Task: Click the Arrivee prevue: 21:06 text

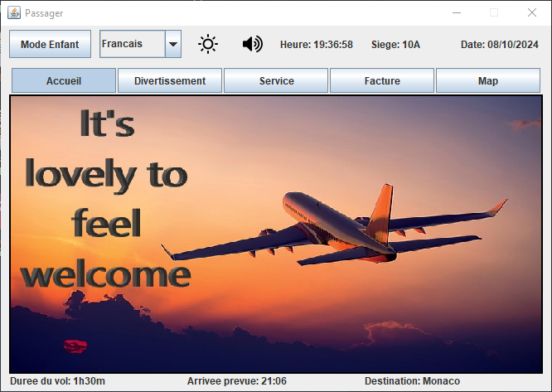Action: [x=237, y=381]
